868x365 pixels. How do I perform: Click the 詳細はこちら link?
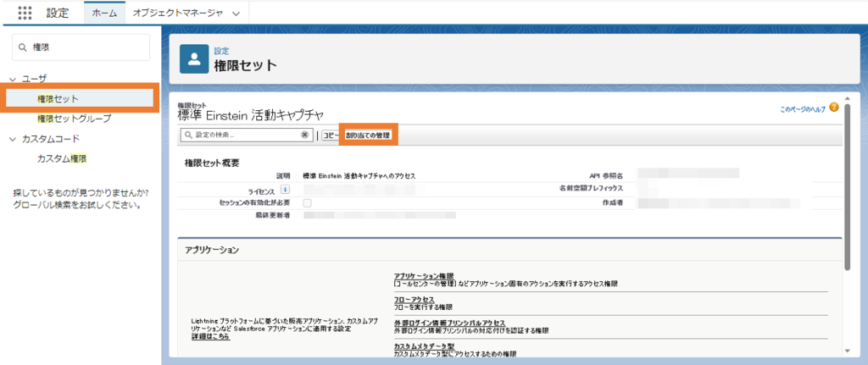210,336
